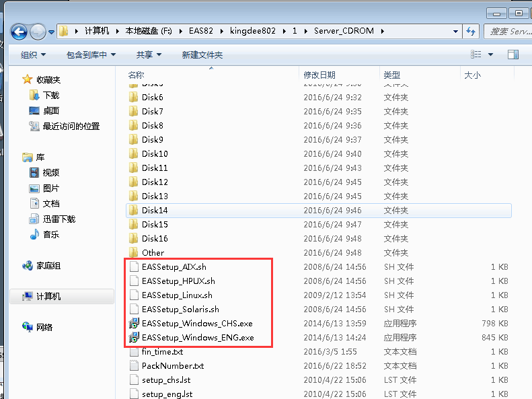Image resolution: width=532 pixels, height=399 pixels.
Task: Open 迅雷下载 library
Action: (x=59, y=219)
